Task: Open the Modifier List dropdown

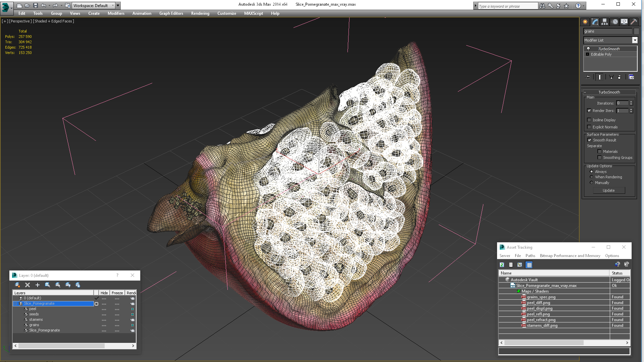Action: pos(635,40)
